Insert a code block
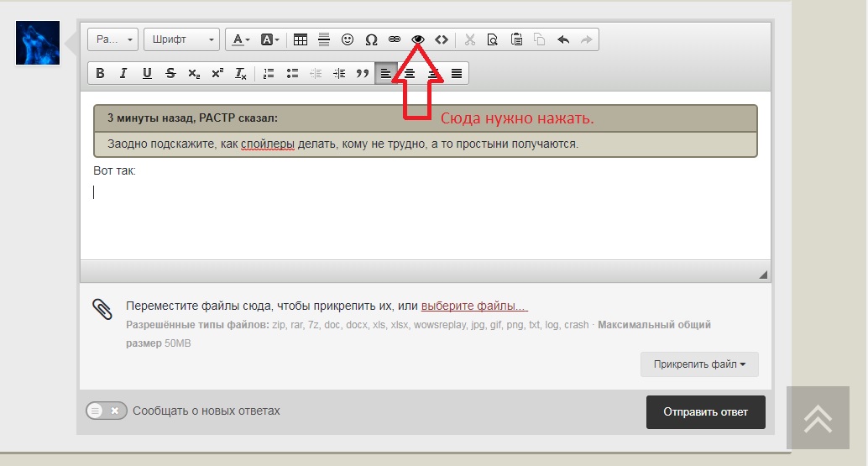Viewport: 868px width, 466px height. pyautogui.click(x=442, y=39)
